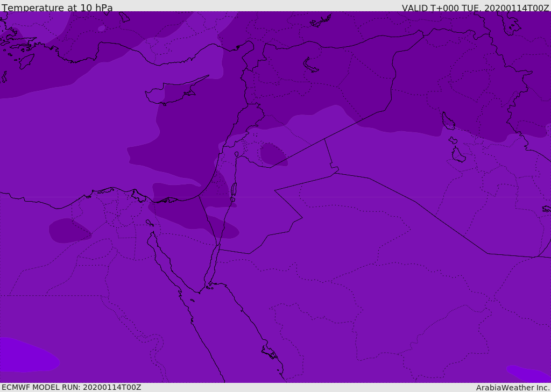
Task: Click the 'ArabiaWeather Inc.' credit text
Action: click(512, 388)
